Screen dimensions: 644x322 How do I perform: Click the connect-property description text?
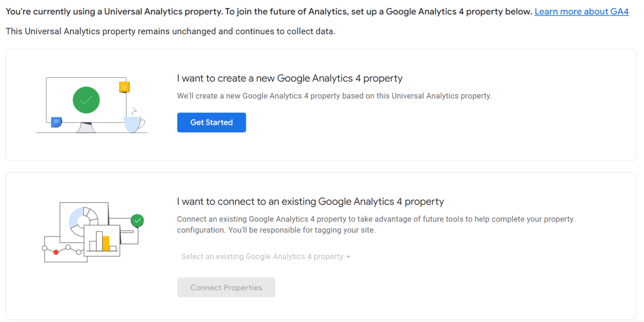(375, 224)
